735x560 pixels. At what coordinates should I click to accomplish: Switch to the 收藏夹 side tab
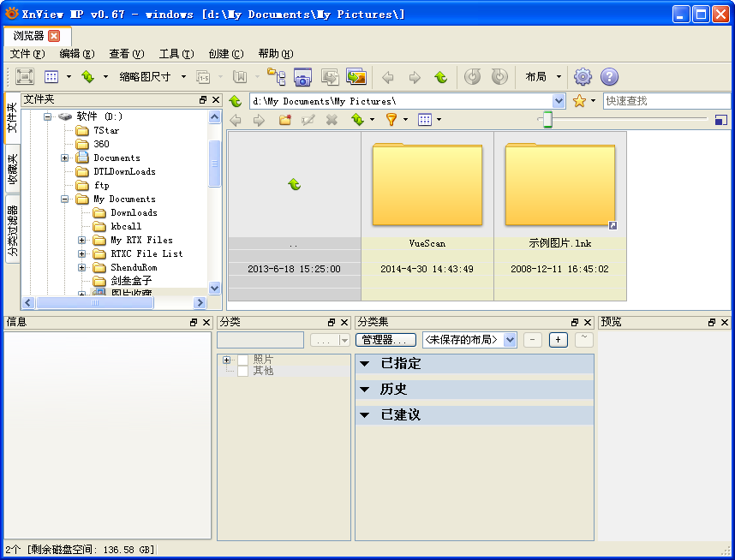12,169
